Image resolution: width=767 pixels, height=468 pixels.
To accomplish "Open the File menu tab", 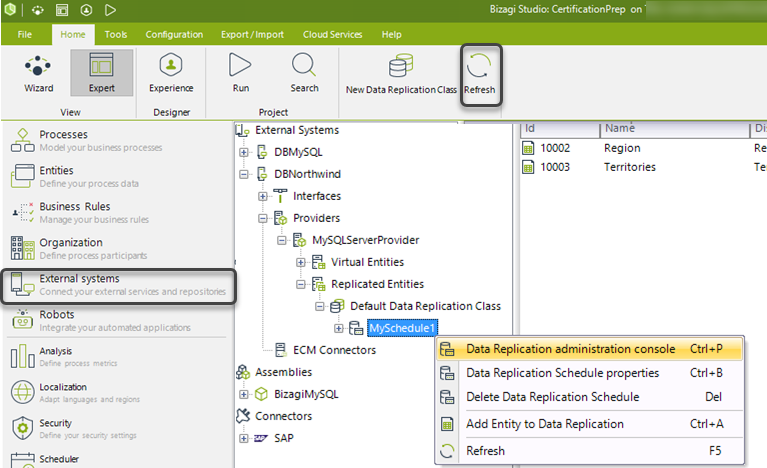I will 24,35.
